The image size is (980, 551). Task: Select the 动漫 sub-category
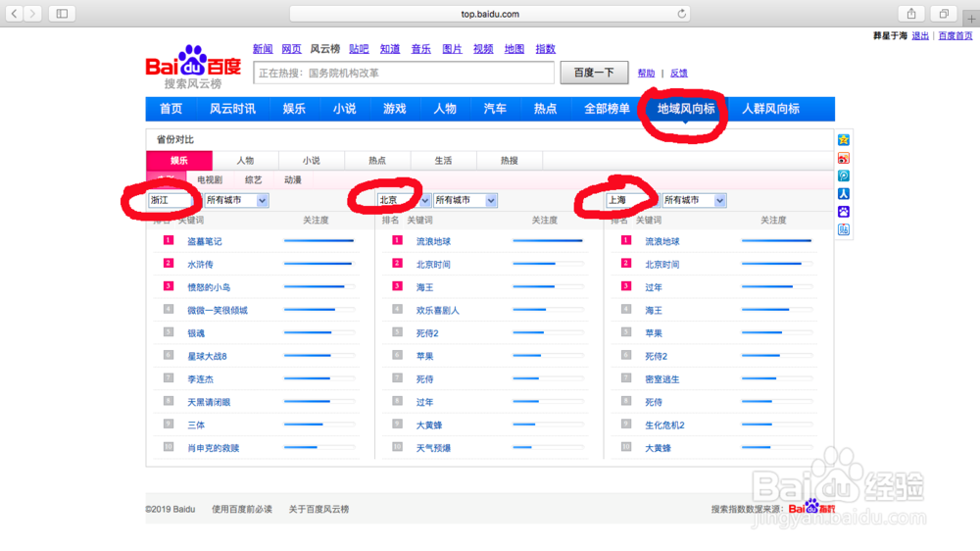coord(293,180)
